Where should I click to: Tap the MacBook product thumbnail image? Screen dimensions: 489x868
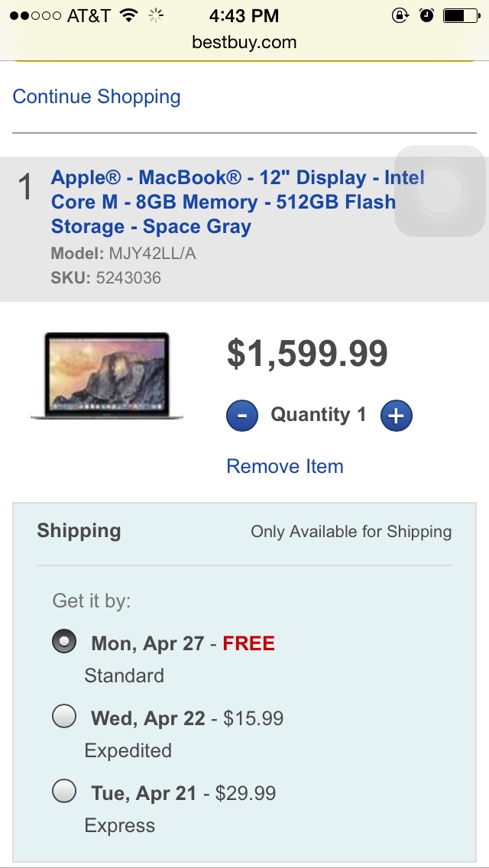(107, 375)
